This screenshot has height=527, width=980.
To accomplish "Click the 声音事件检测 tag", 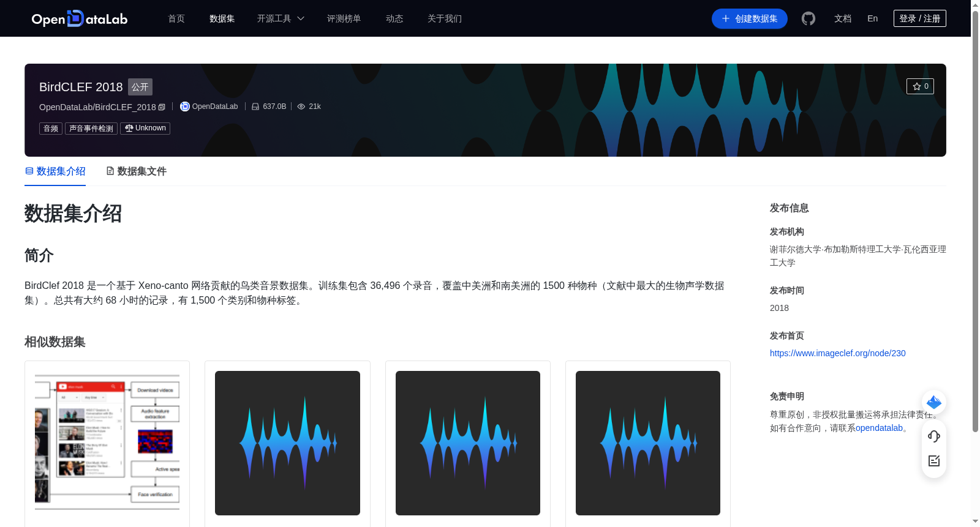I will 91,129.
